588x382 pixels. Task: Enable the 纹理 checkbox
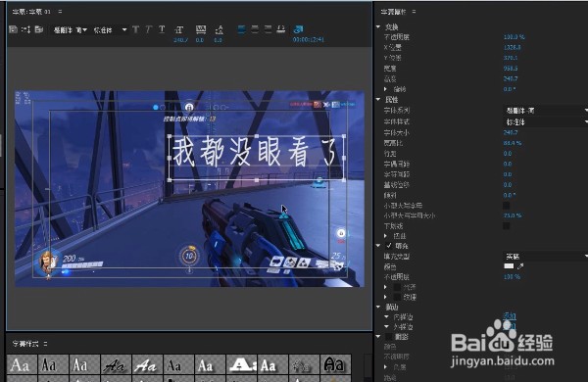click(397, 297)
